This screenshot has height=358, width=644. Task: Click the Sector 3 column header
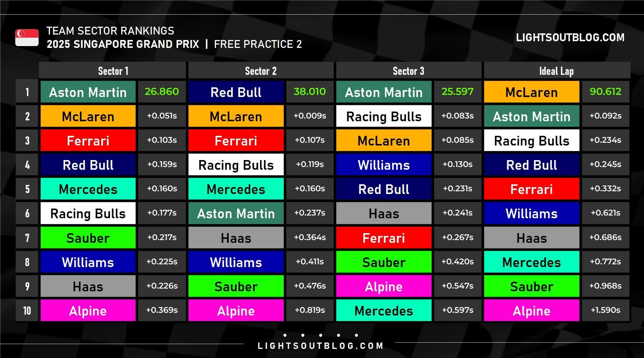[x=408, y=71]
